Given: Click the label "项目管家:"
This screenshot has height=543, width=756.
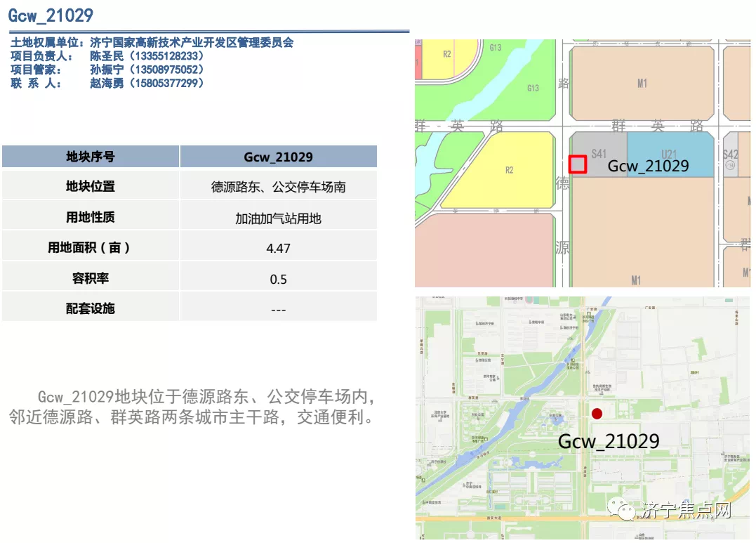Looking at the screenshot, I should click(36, 70).
